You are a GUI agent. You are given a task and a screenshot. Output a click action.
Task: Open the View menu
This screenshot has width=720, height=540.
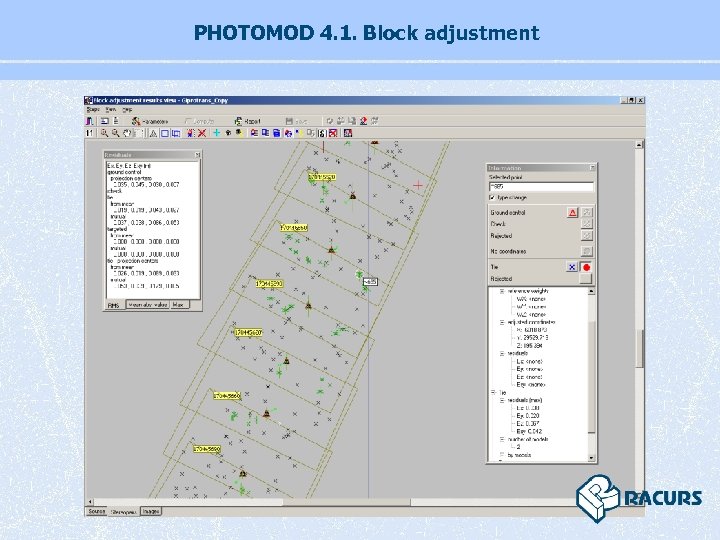point(111,110)
